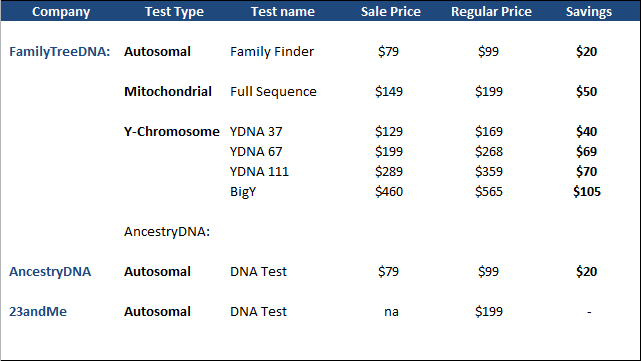
Task: Select the BigY test name cell
Action: click(x=243, y=192)
